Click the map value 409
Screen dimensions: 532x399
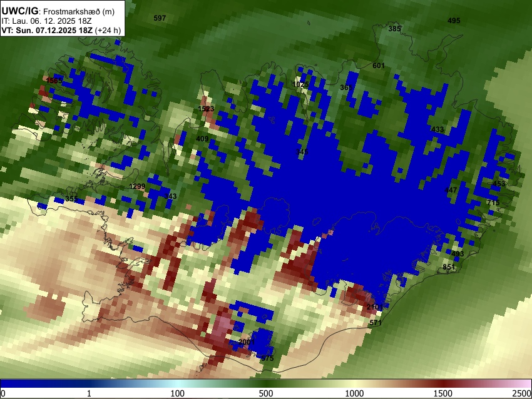[202, 139]
